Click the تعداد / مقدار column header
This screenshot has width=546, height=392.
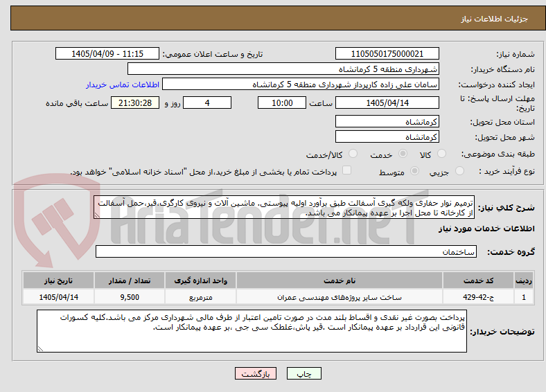coord(130,280)
